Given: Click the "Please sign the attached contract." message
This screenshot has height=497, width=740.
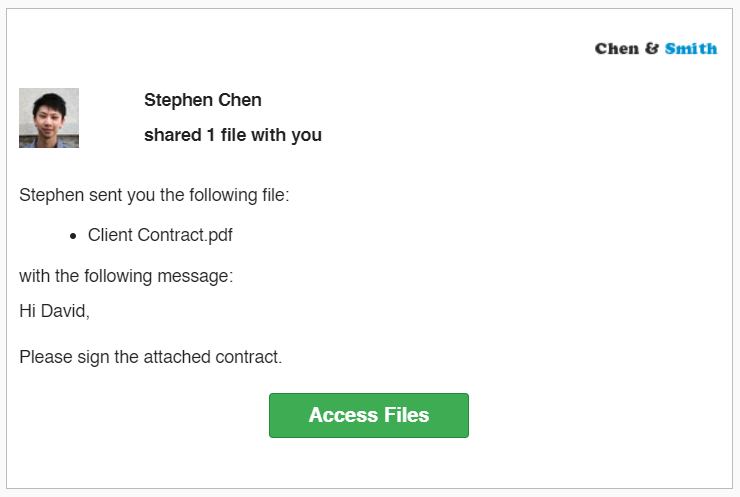Looking at the screenshot, I should (151, 356).
